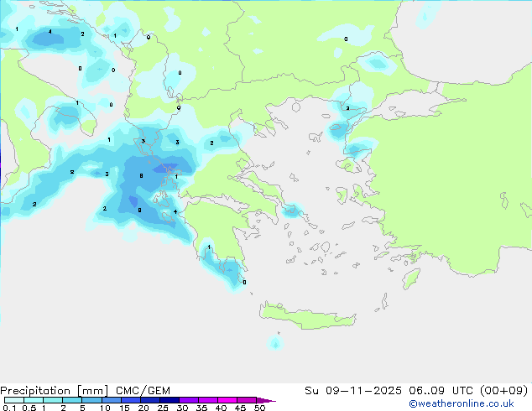532x411 pixels.
Task: Click the legend swatch for 1–2 mm
Action: [x=53, y=400]
